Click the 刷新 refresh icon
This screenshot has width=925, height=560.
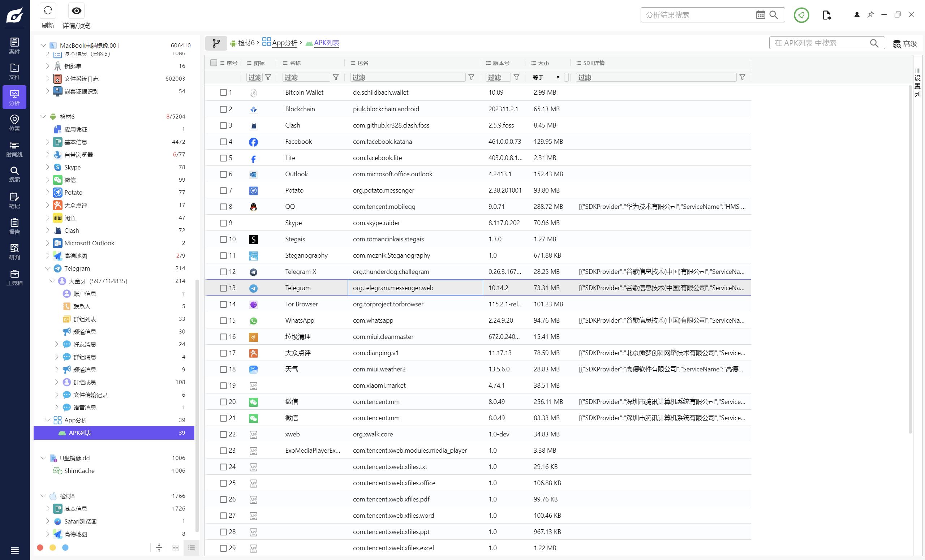[48, 10]
